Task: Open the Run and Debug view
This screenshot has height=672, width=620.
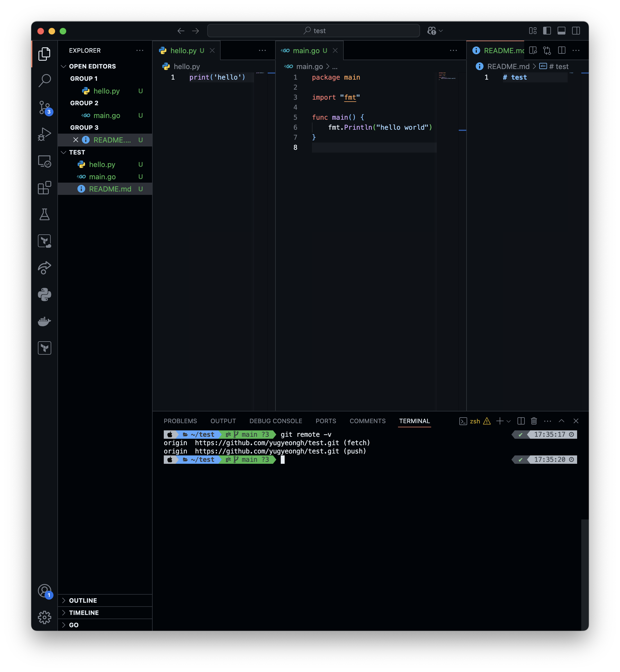Action: click(44, 134)
